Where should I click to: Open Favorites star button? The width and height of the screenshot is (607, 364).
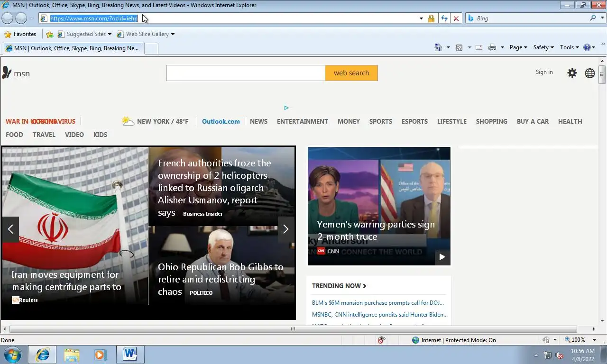(x=20, y=34)
